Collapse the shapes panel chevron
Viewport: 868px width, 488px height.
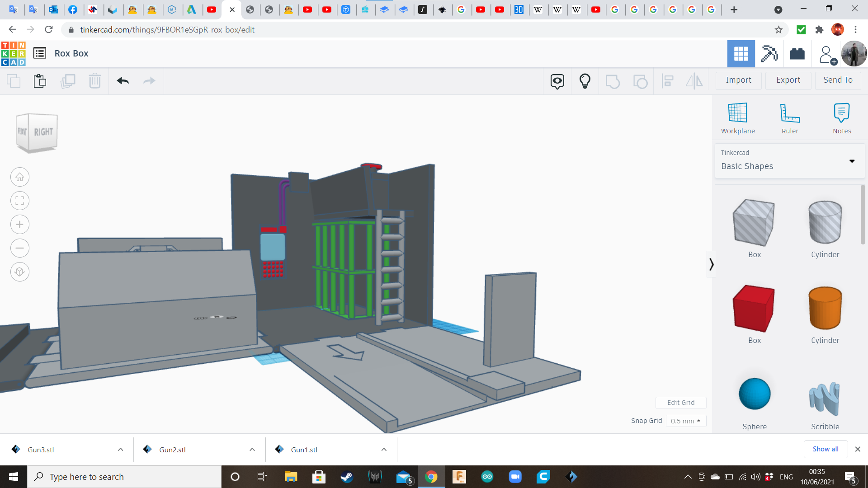click(x=711, y=264)
